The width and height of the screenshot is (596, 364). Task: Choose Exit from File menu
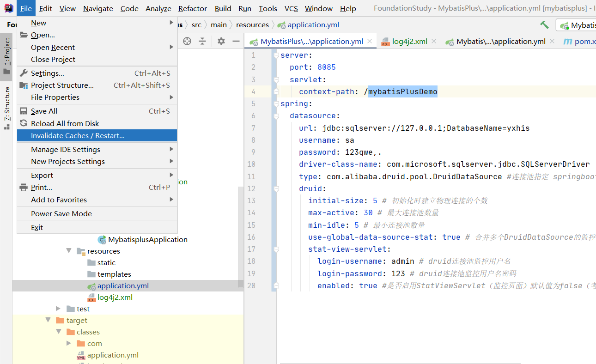click(x=97, y=227)
